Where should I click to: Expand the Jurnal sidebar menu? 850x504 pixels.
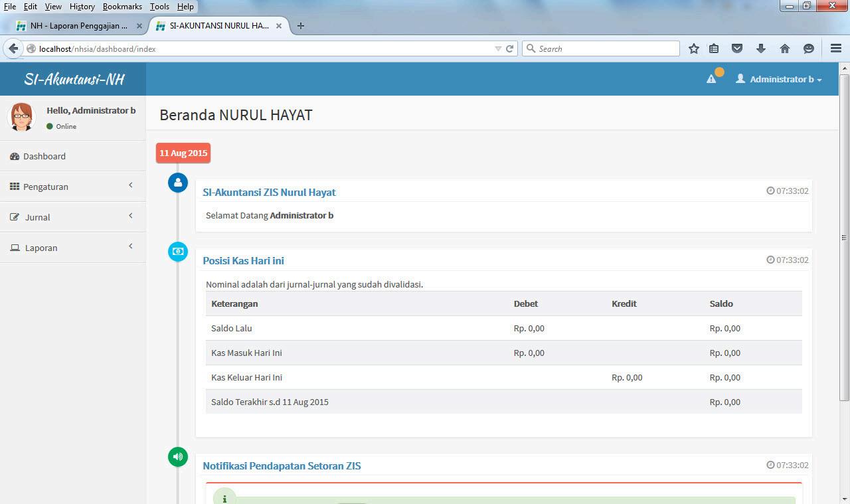click(73, 217)
